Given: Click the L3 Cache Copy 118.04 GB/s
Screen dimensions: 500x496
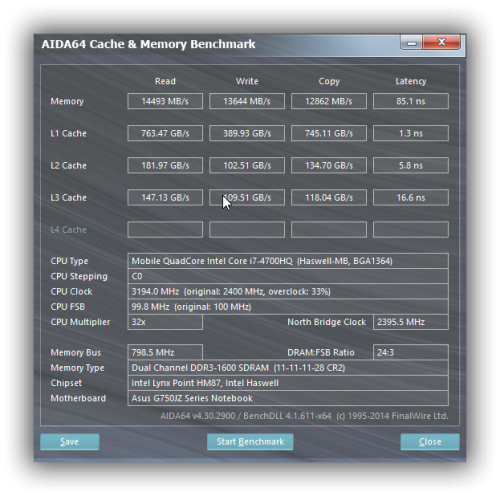Looking at the screenshot, I should (x=329, y=197).
